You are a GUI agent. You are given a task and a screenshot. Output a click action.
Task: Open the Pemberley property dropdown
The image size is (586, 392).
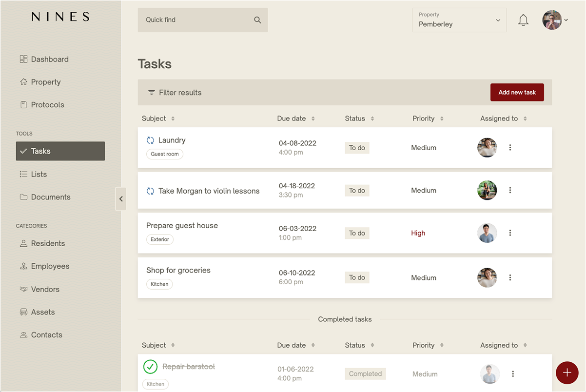[x=459, y=20]
